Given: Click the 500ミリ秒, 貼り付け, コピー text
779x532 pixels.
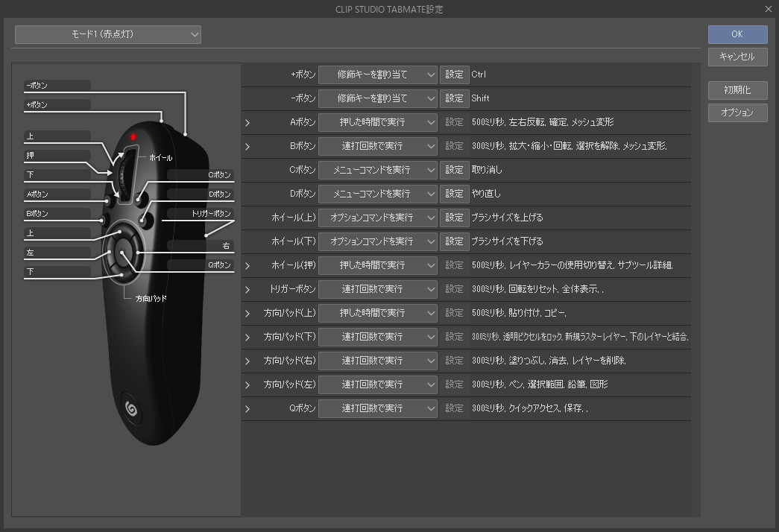Looking at the screenshot, I should 519,313.
